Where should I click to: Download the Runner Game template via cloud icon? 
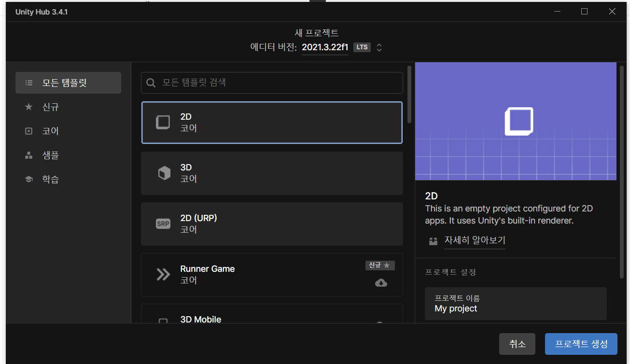click(x=381, y=283)
